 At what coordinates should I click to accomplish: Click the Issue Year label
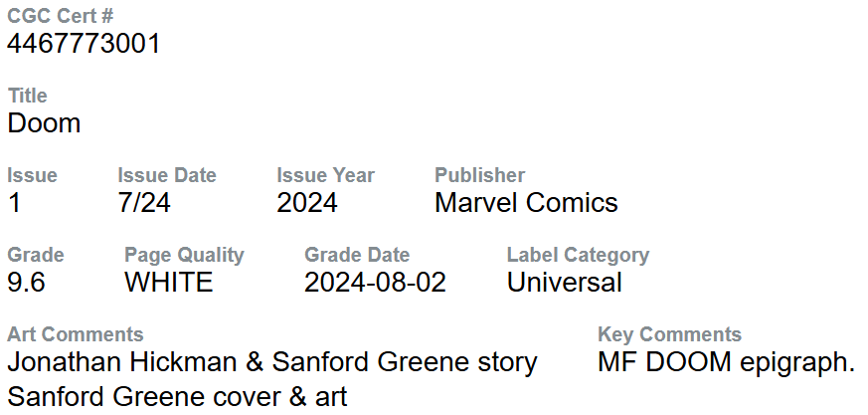tap(325, 175)
